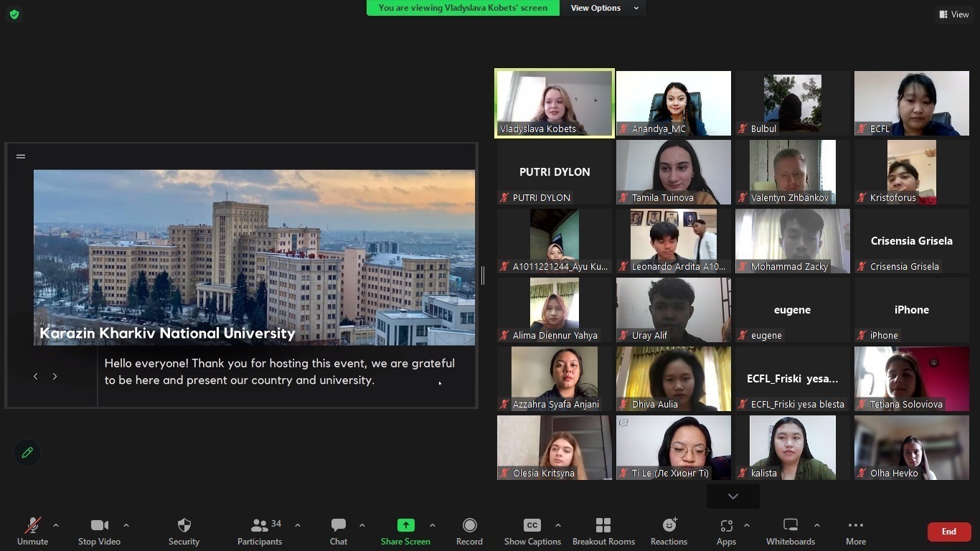Open video options arrow beside Stop Video
The width and height of the screenshot is (980, 551).
coord(126,525)
